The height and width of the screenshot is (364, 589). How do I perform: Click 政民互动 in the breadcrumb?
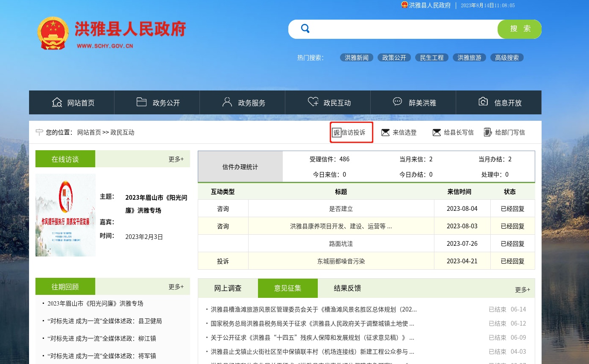tap(123, 133)
